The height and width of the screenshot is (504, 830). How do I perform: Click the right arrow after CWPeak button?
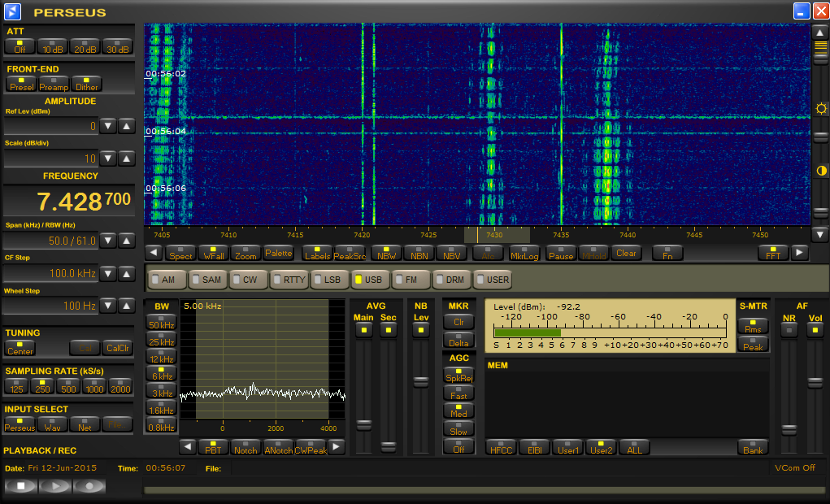point(336,447)
